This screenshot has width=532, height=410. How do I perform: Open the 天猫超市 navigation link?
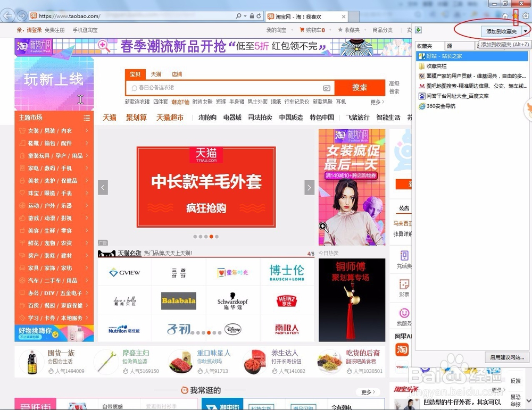pyautogui.click(x=170, y=118)
